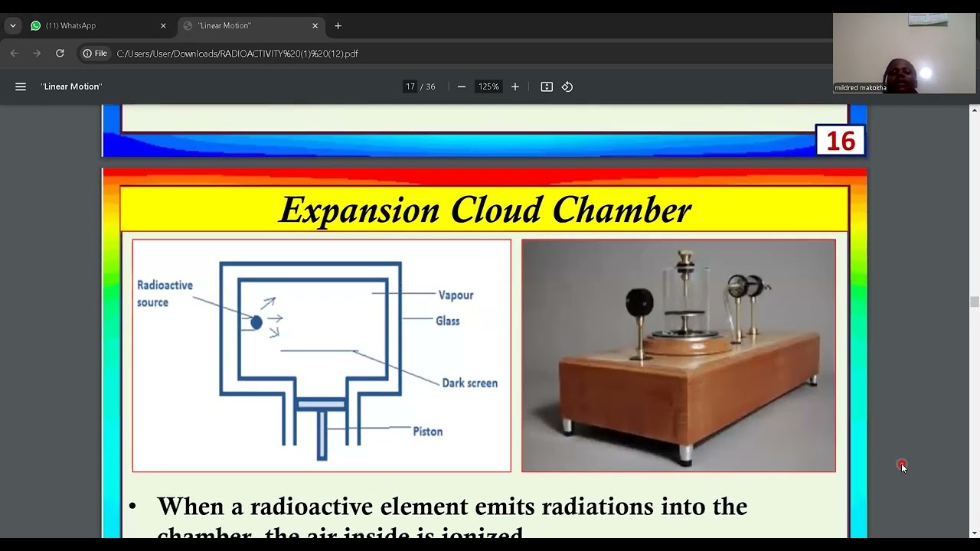Viewport: 980px width, 551px height.
Task: Click the zoom out minus button
Action: [462, 86]
